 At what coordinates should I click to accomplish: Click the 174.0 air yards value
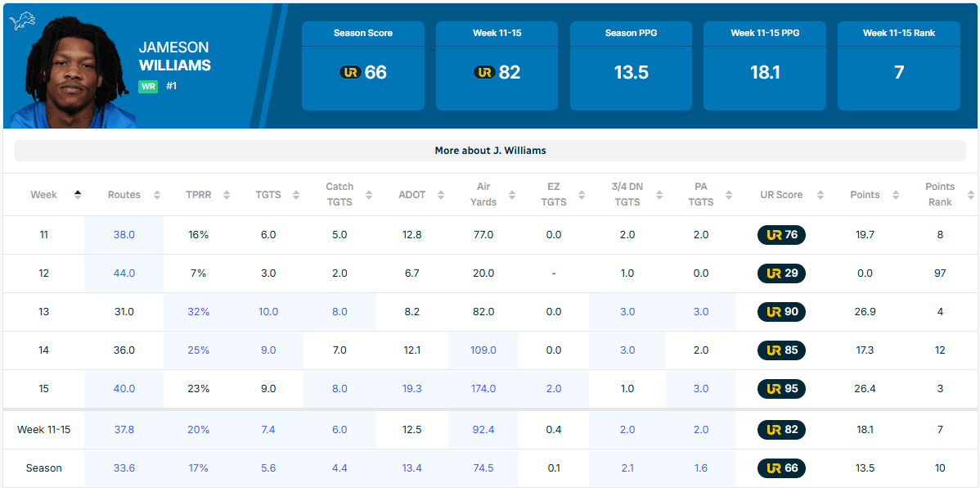coord(483,389)
